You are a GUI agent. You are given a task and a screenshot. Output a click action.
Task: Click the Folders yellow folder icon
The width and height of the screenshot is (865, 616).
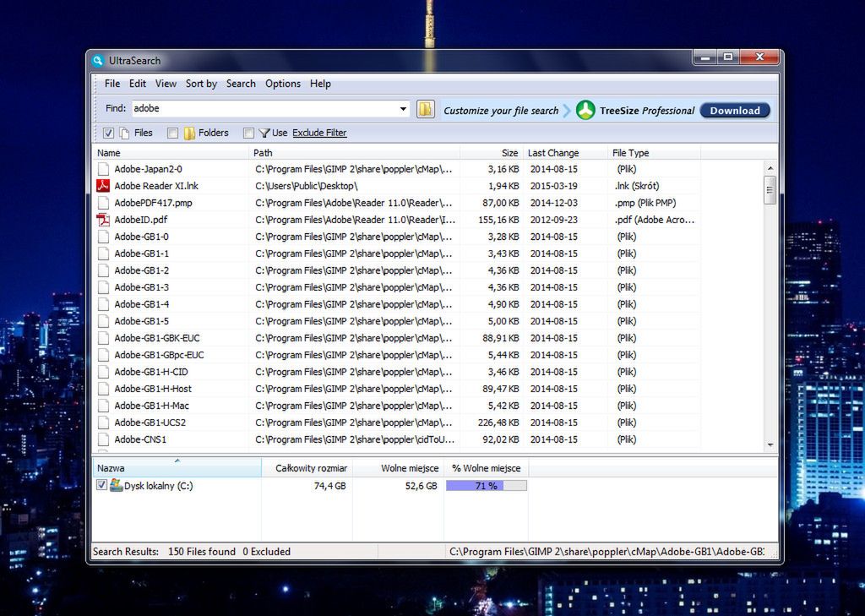tap(189, 133)
